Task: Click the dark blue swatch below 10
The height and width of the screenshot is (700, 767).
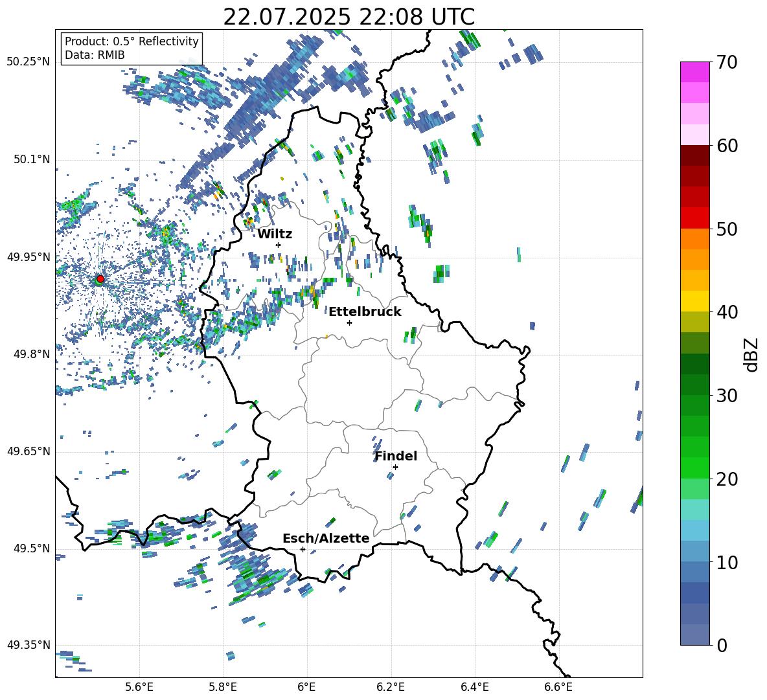Action: tap(695, 593)
